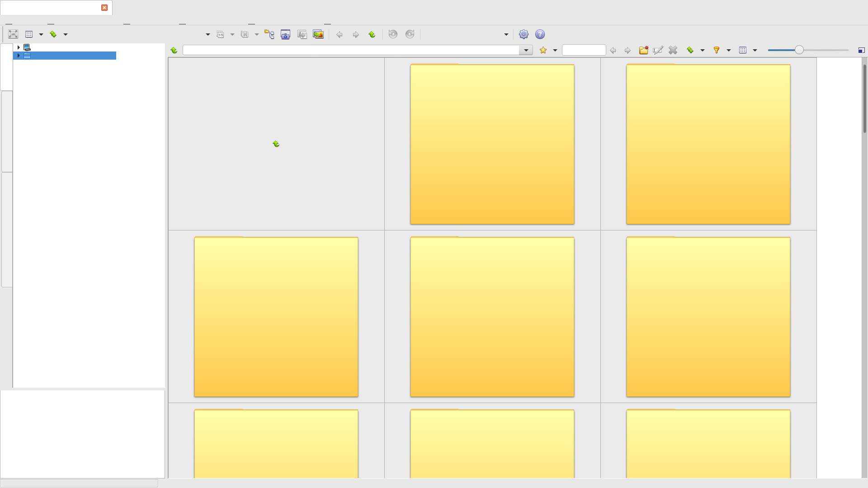Click the settings gear icon

coord(524,34)
